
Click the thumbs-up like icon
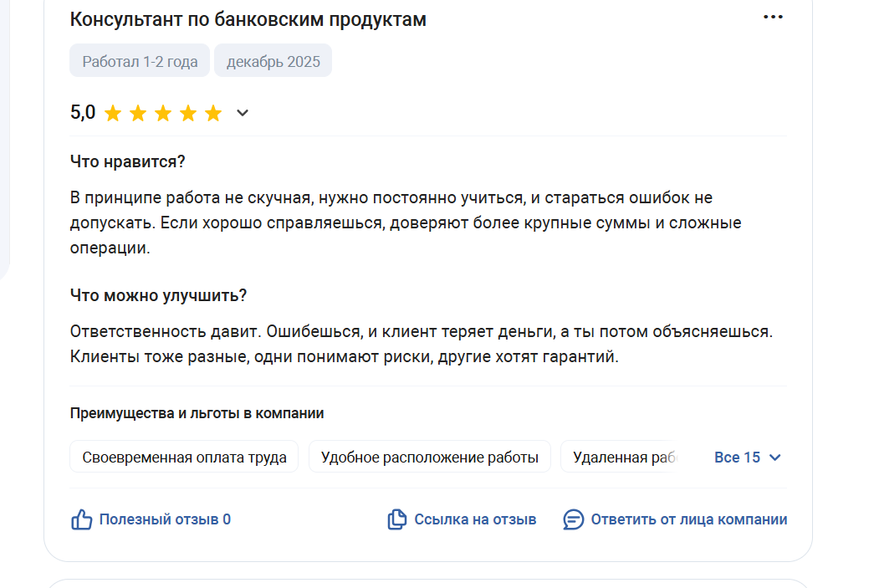coord(81,519)
